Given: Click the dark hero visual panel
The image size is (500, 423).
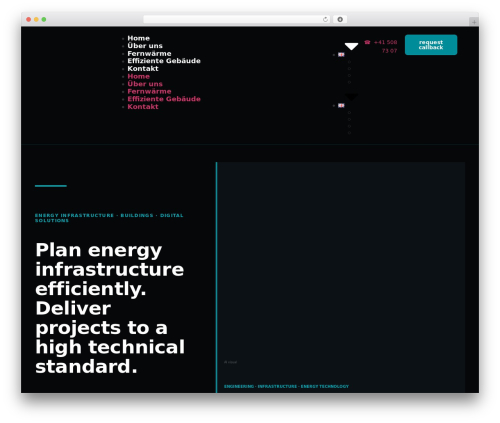Looking at the screenshot, I should click(x=340, y=277).
